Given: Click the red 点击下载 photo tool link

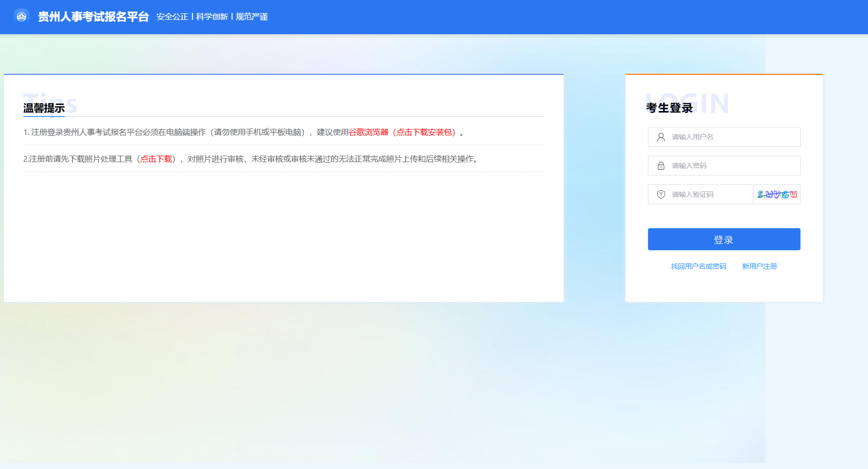Looking at the screenshot, I should pos(156,159).
